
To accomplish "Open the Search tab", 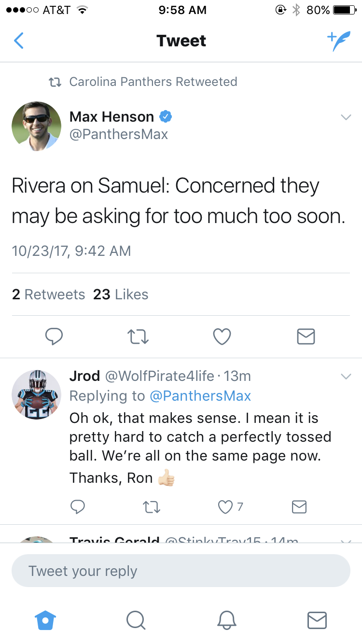I will pyautogui.click(x=136, y=620).
